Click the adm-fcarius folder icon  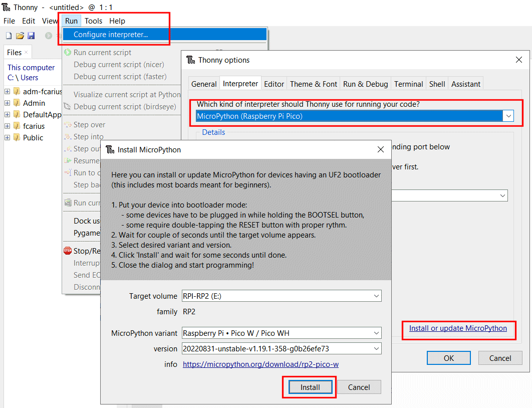pyautogui.click(x=17, y=91)
